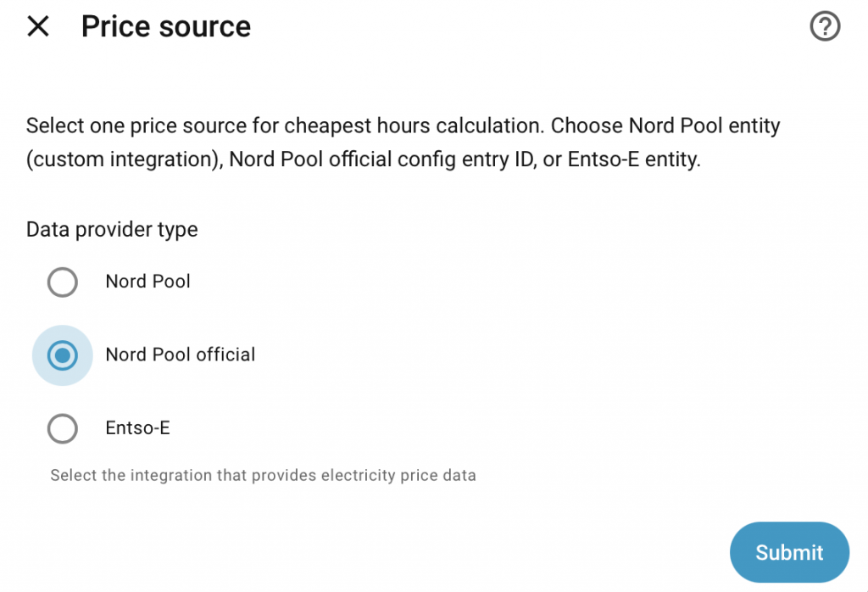Select the Nord Pool radio button
Image resolution: width=868 pixels, height=592 pixels.
[63, 282]
